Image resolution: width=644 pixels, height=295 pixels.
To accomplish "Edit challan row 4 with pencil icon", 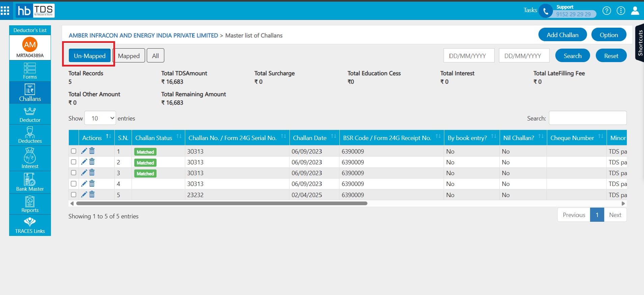I will pos(84,184).
